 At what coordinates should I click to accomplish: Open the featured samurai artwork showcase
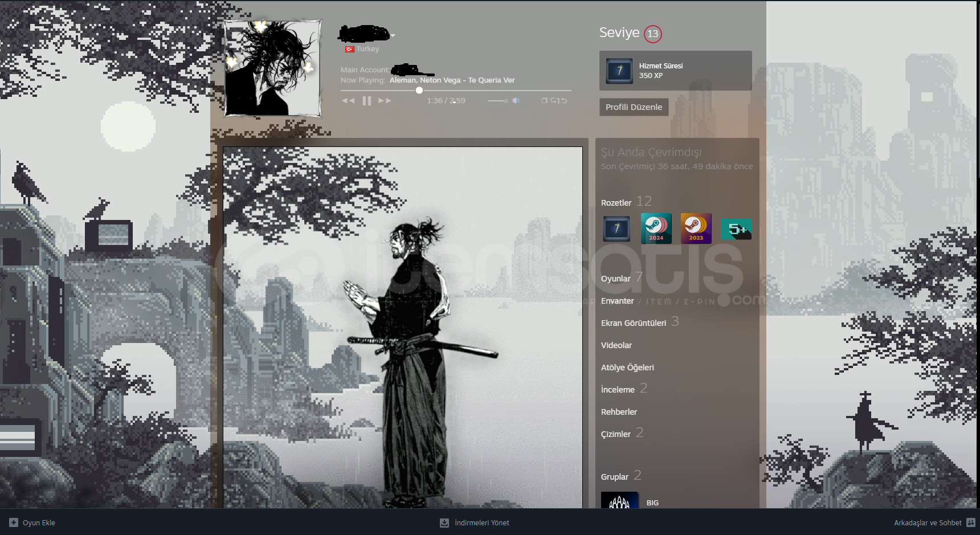(403, 328)
